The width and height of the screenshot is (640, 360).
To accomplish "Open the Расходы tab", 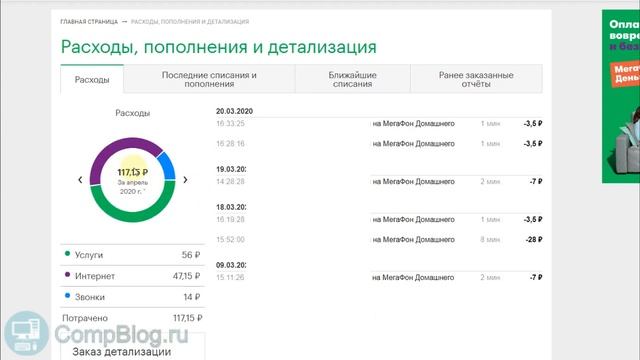I will 92,79.
